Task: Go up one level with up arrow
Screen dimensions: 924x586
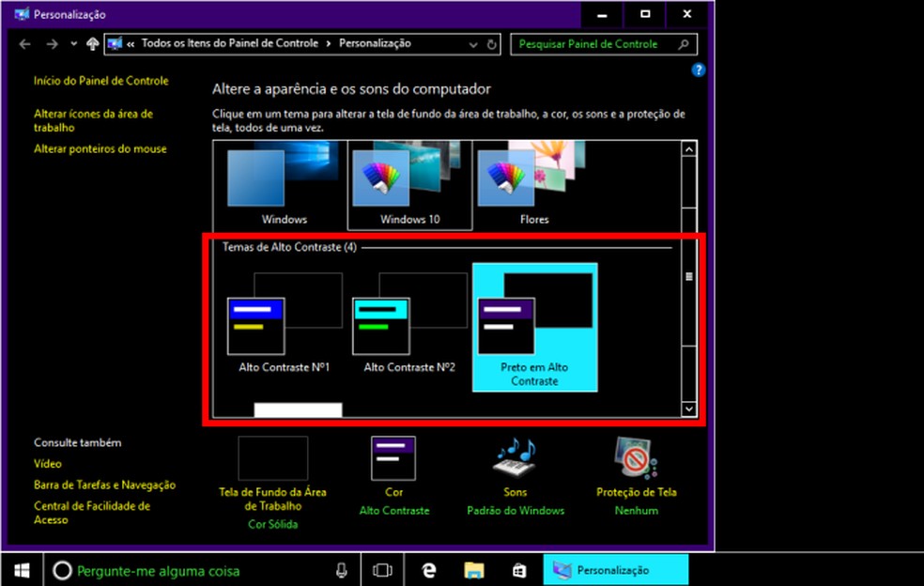Action: point(93,44)
